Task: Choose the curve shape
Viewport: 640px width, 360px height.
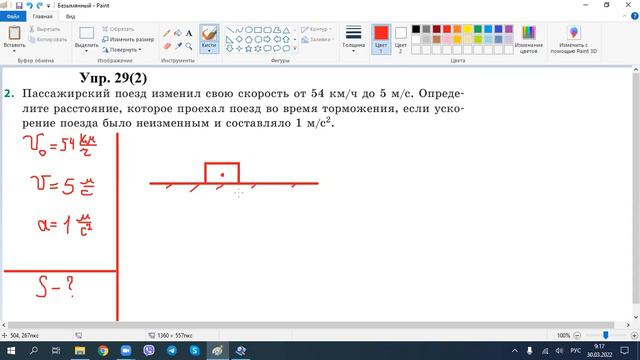Action: pos(239,30)
